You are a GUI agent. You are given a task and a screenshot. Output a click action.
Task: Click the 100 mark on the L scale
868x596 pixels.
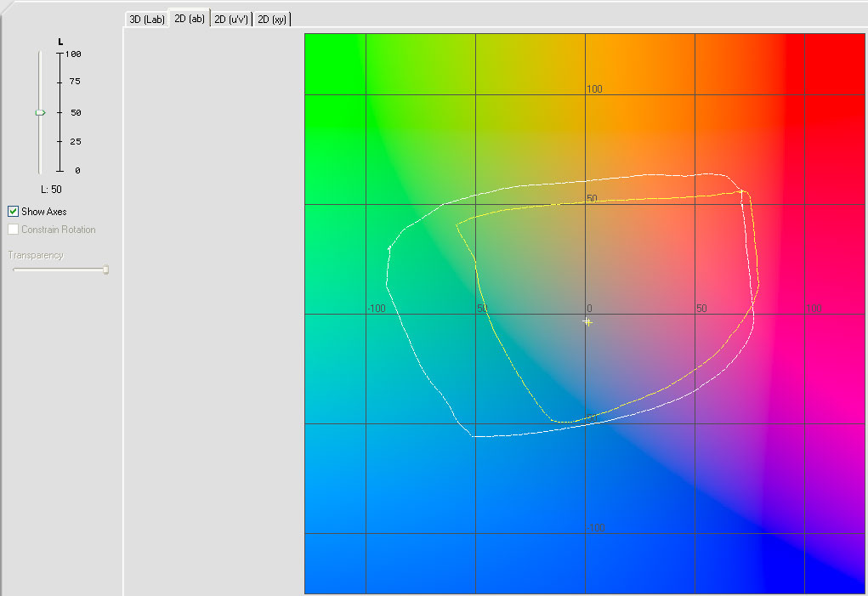click(73, 54)
